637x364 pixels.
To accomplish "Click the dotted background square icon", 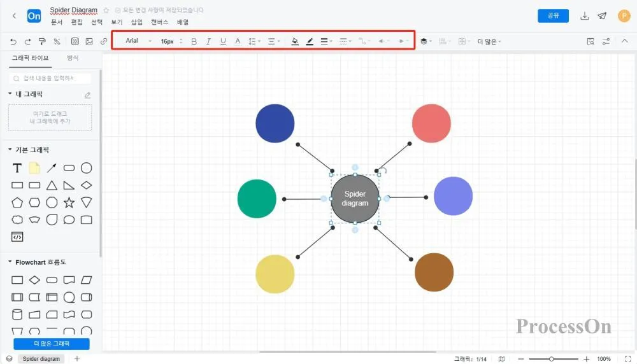I will click(75, 41).
